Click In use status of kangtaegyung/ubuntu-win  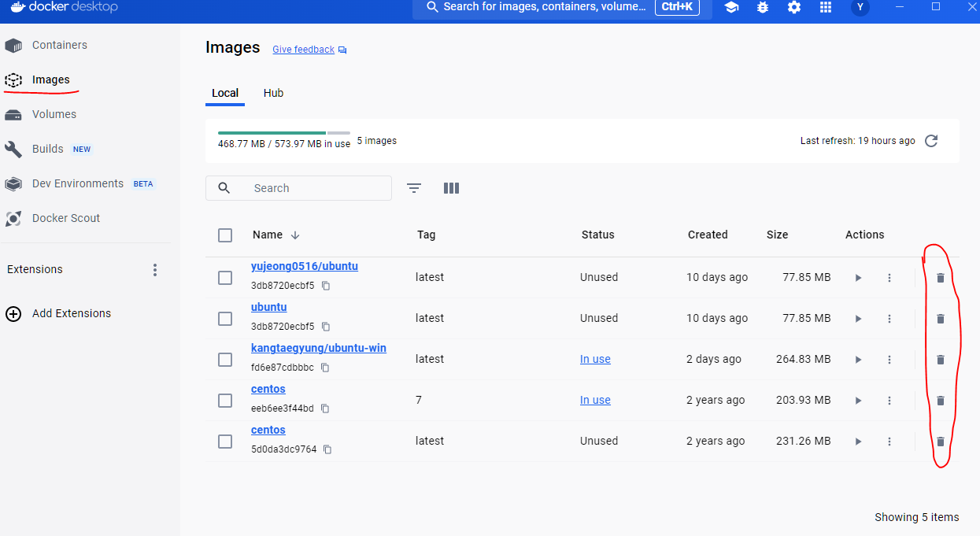[x=595, y=359]
